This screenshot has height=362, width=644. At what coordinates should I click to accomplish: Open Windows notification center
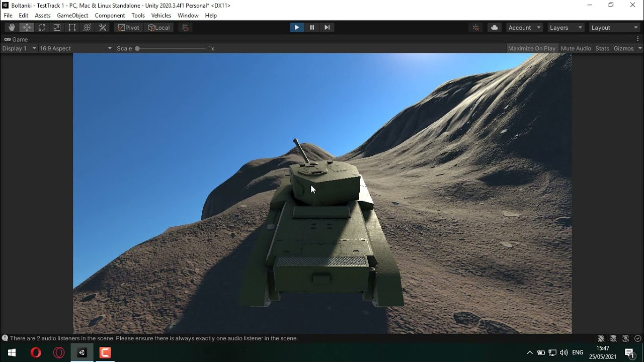629,352
